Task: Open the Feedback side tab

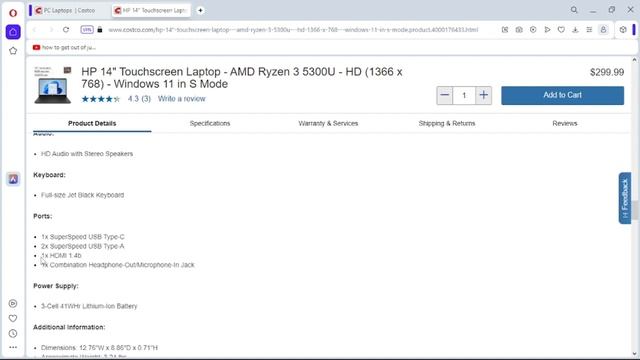Action: tap(625, 198)
